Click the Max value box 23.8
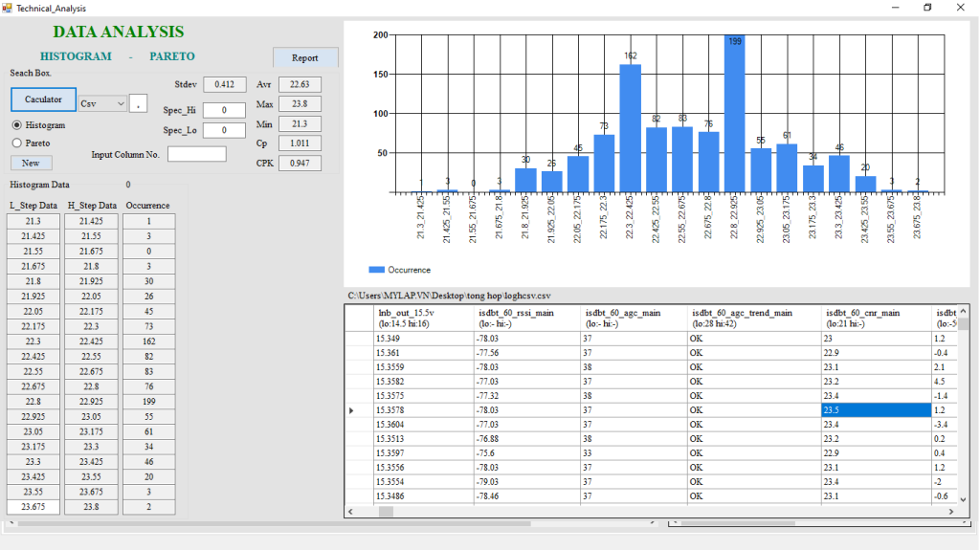Viewport: 980px width, 550px height. (300, 103)
